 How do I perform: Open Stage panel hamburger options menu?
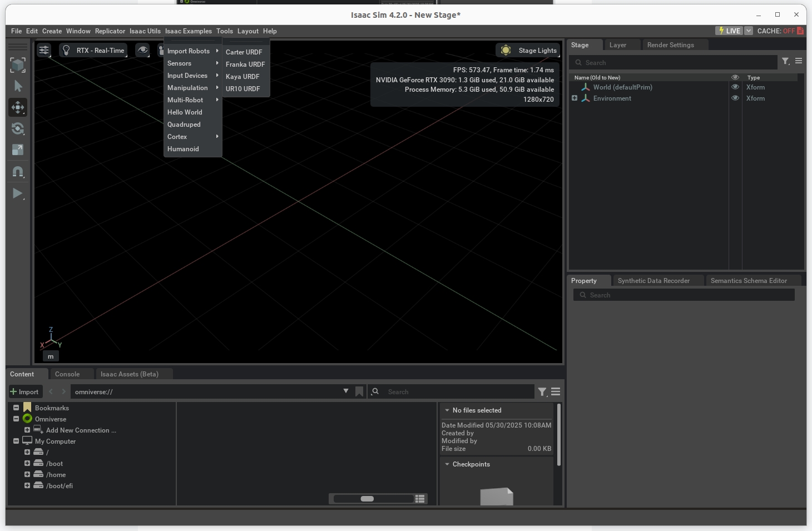799,61
